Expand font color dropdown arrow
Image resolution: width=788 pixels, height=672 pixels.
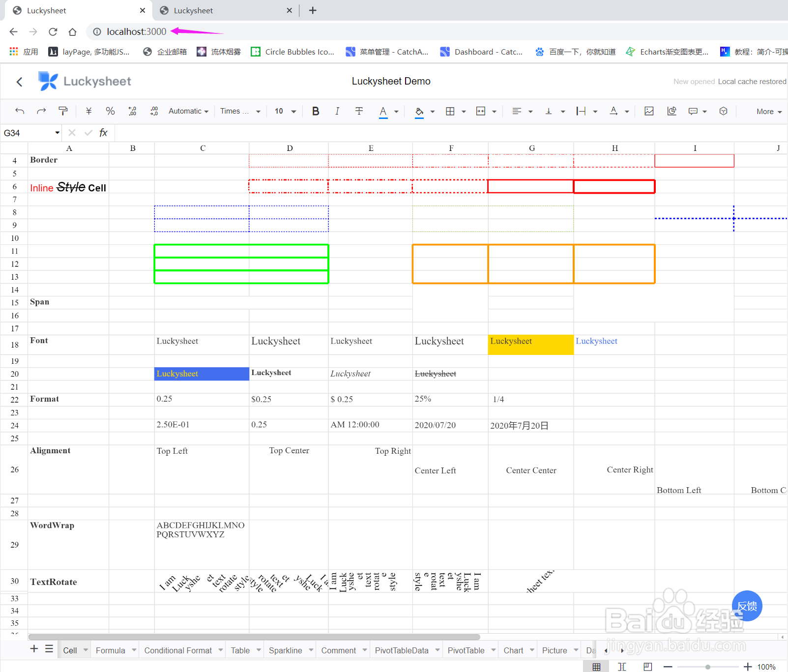pos(396,112)
